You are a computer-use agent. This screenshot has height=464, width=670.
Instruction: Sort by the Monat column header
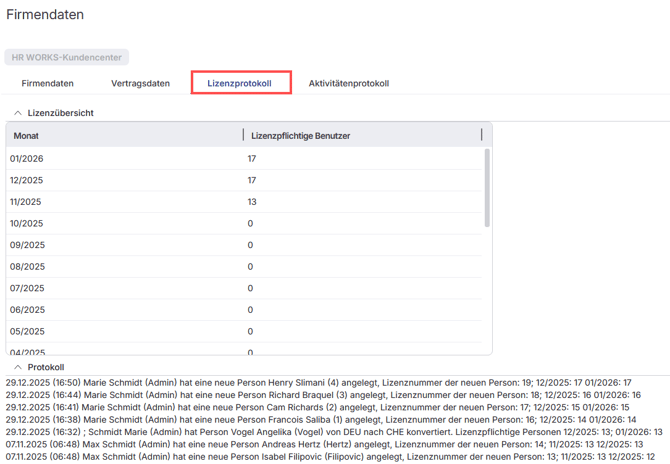click(120, 135)
